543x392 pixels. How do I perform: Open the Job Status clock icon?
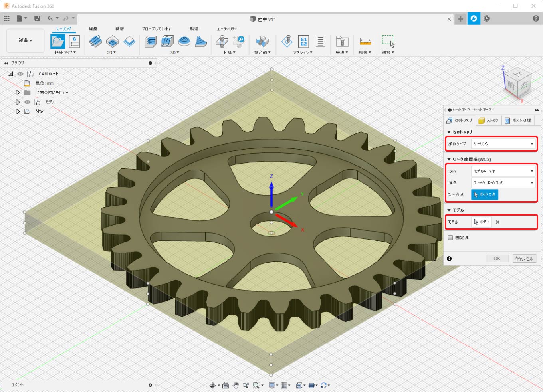point(487,18)
